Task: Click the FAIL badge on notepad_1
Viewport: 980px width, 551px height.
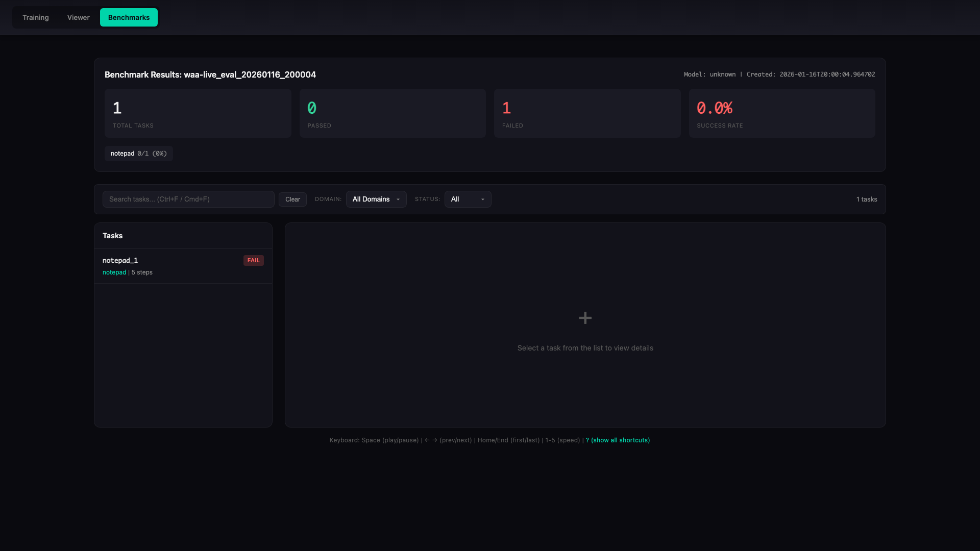Action: pyautogui.click(x=253, y=260)
